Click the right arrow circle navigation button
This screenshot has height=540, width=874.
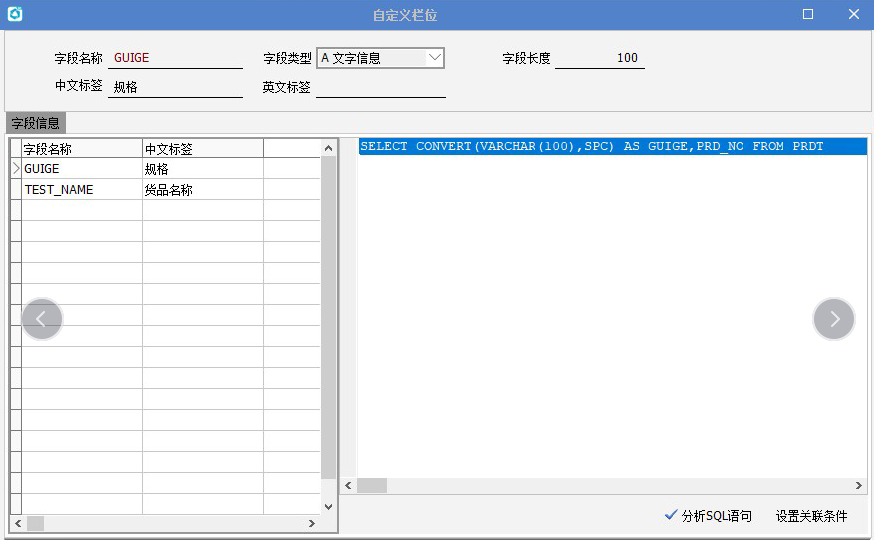833,319
